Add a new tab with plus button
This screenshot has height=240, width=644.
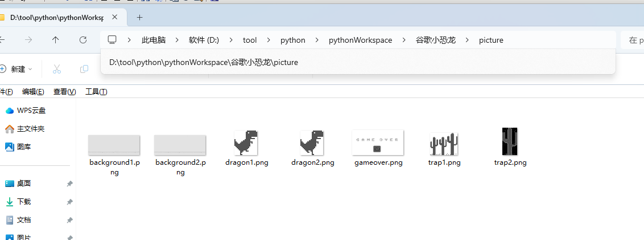pyautogui.click(x=139, y=17)
